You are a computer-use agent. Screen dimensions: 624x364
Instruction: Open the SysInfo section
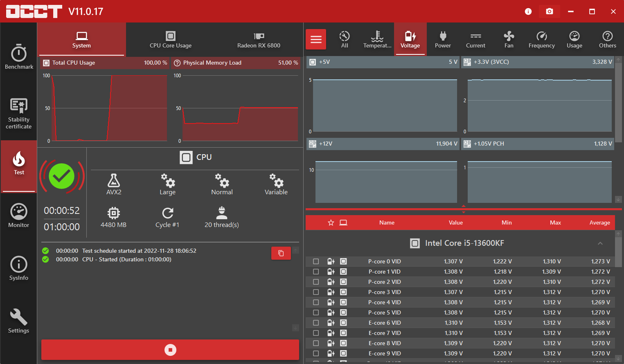pyautogui.click(x=19, y=268)
